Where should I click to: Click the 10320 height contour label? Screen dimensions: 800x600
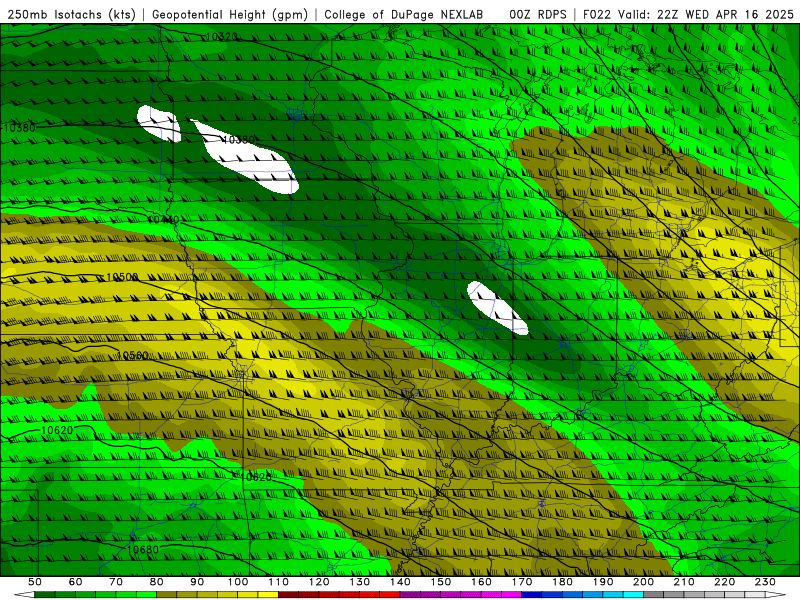point(221,37)
